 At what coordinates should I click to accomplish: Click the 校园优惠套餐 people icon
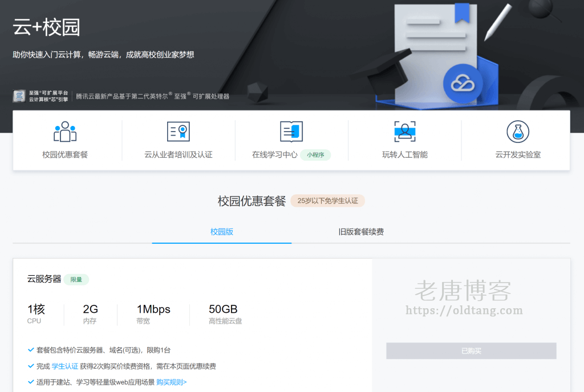(65, 132)
